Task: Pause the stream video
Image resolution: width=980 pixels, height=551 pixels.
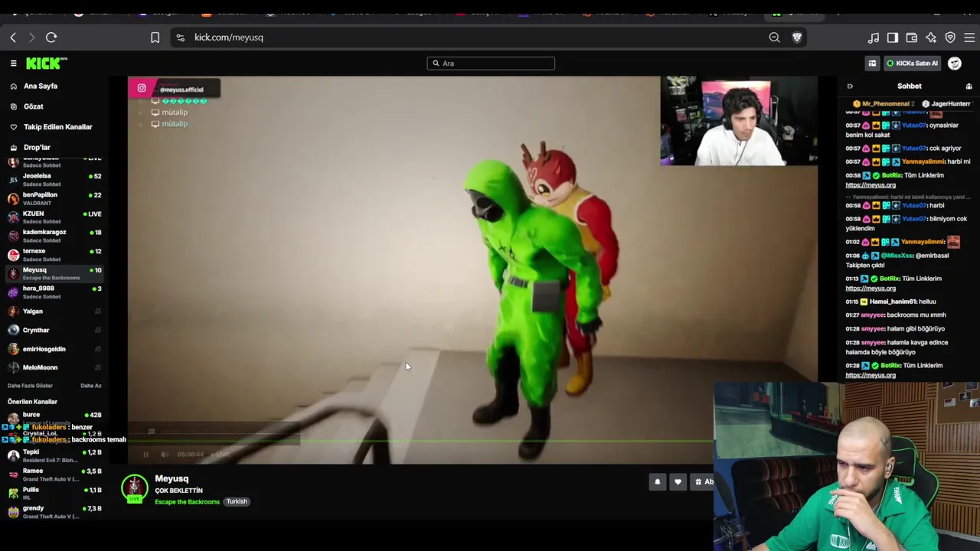Action: tap(145, 455)
